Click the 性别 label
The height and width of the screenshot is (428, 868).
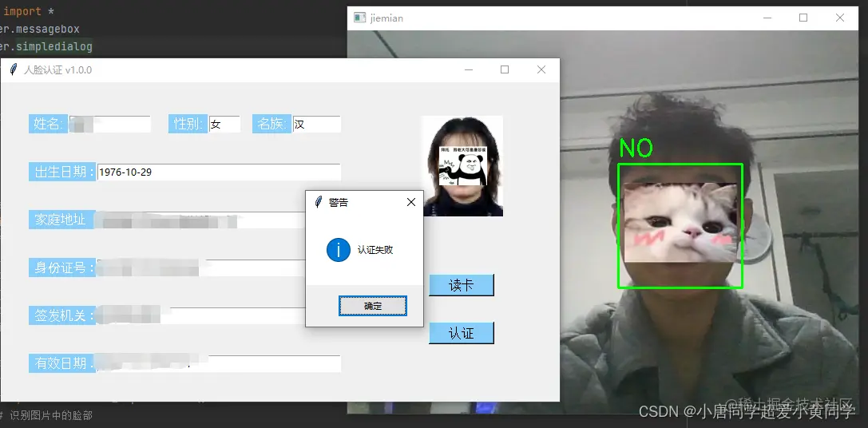pyautogui.click(x=188, y=124)
